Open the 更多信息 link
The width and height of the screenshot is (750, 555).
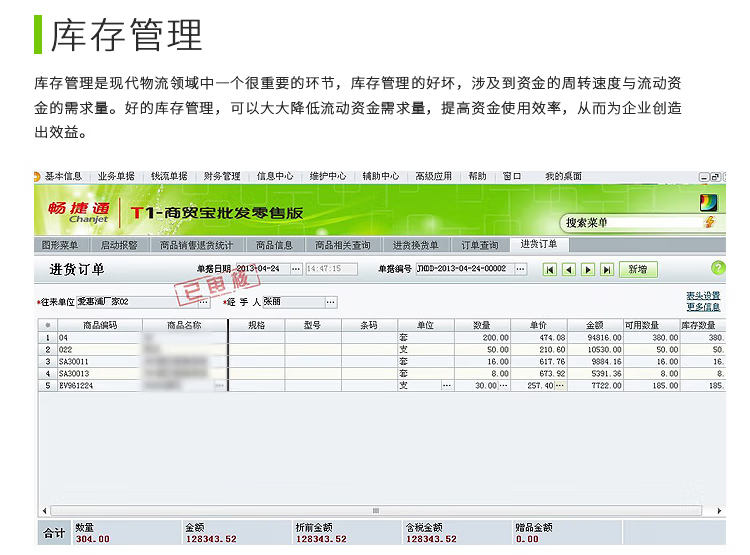(703, 307)
